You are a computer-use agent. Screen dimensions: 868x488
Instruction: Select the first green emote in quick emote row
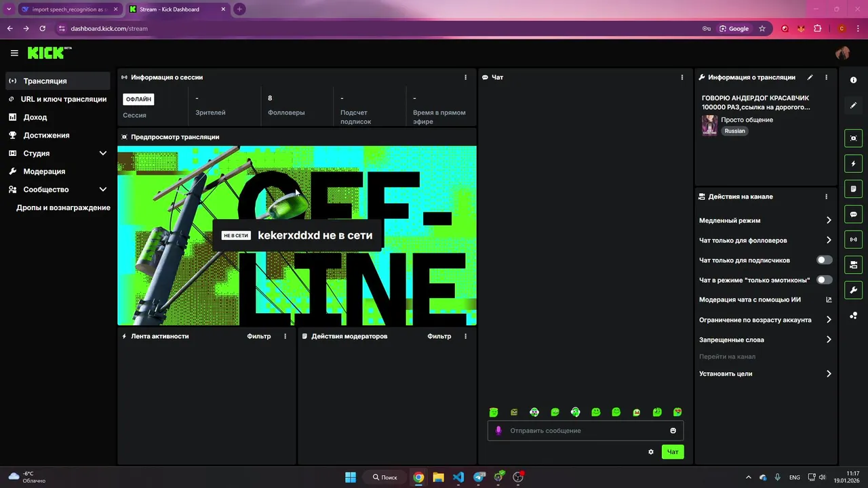tap(494, 412)
